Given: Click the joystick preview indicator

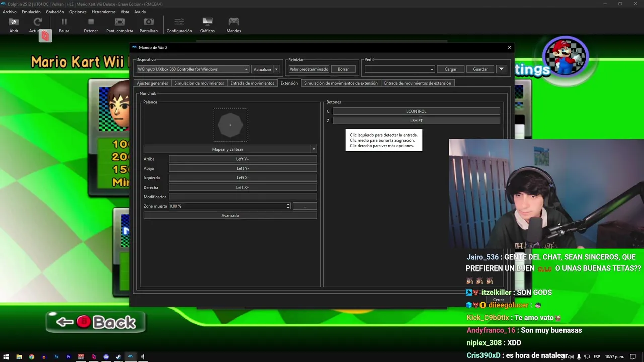Looking at the screenshot, I should (x=230, y=125).
